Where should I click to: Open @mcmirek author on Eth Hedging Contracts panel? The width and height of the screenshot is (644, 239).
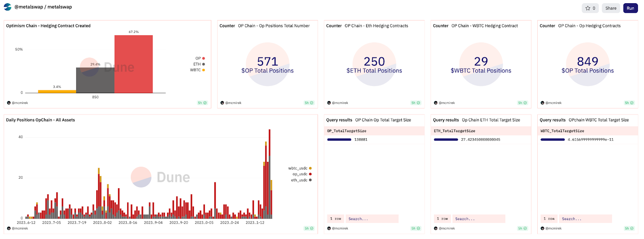click(x=338, y=103)
